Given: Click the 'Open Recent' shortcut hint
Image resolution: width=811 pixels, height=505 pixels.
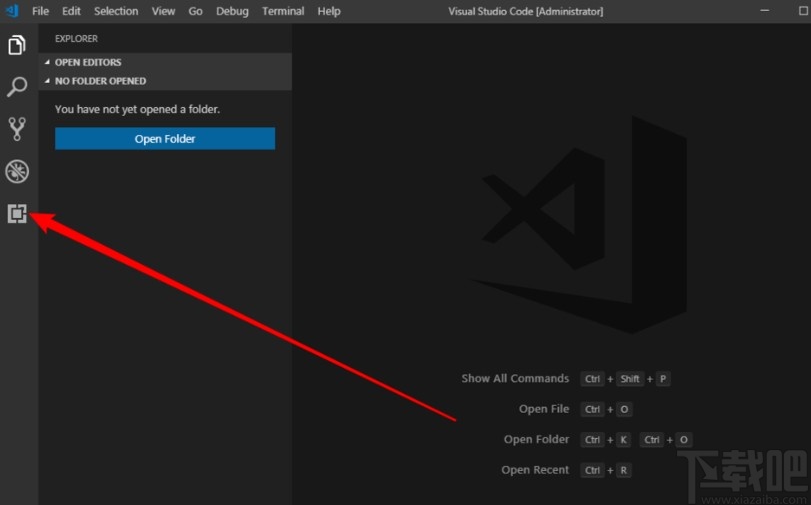Looking at the screenshot, I should [x=535, y=470].
